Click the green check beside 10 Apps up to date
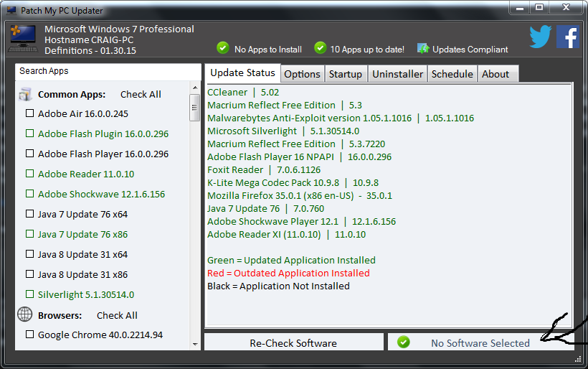 click(320, 48)
